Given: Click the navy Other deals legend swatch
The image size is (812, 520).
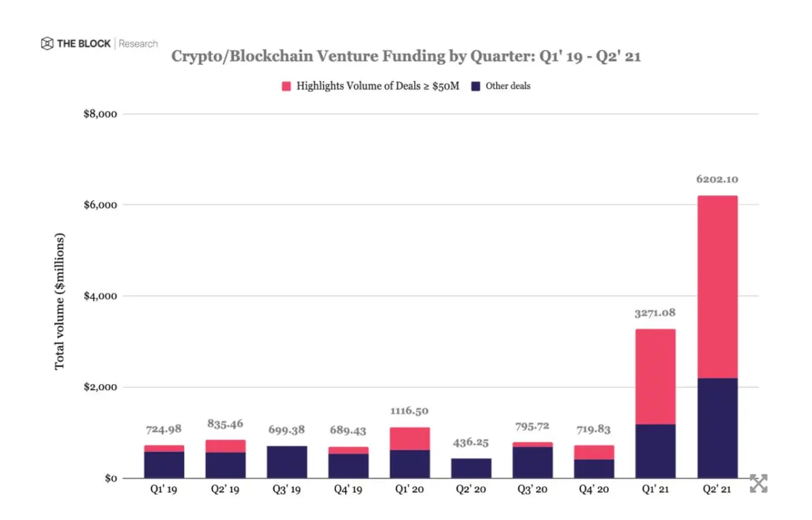Looking at the screenshot, I should coord(476,86).
